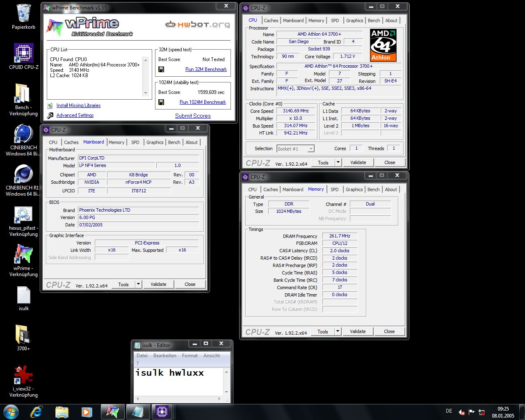Open the Format menu in Editor
The width and height of the screenshot is (525, 420).
(190, 356)
